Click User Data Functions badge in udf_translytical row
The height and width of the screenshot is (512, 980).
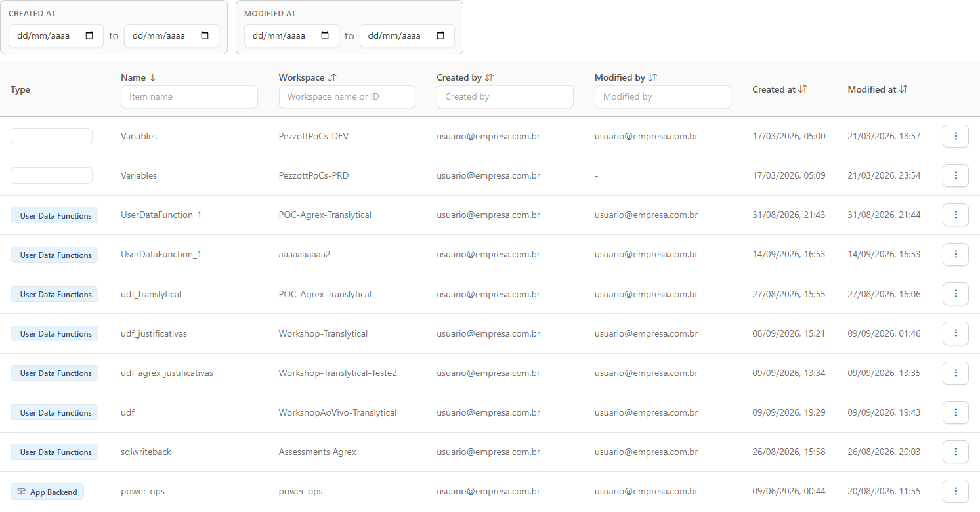point(54,294)
